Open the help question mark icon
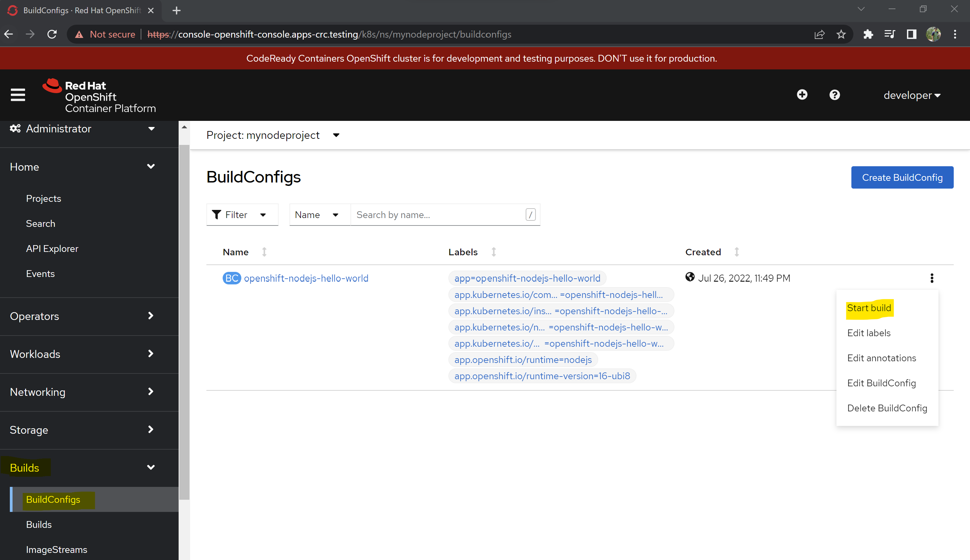The image size is (970, 560). [x=834, y=94]
